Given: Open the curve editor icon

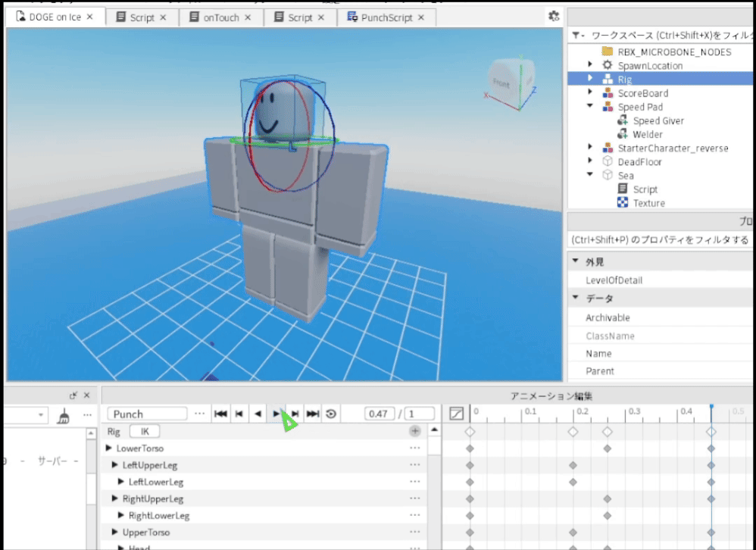Looking at the screenshot, I should (x=456, y=414).
